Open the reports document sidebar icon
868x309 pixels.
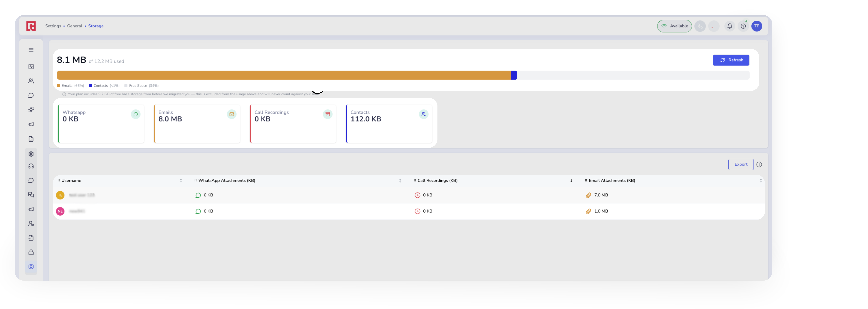(x=31, y=139)
